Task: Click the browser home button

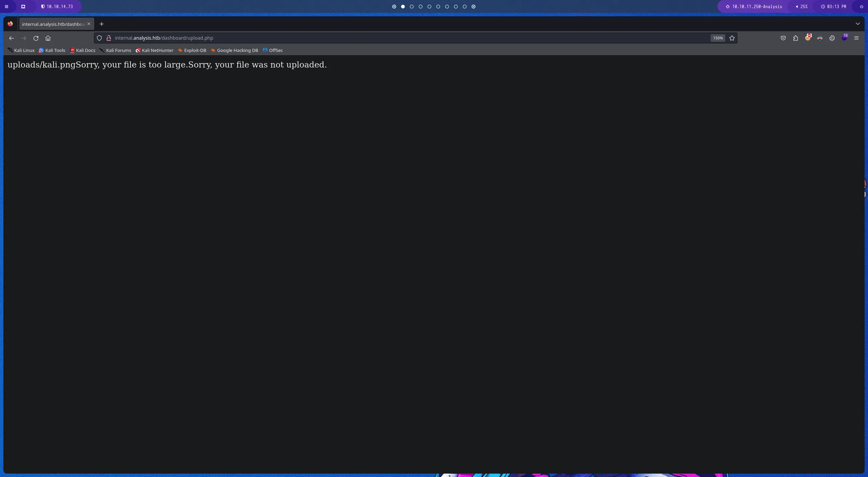Action: point(48,38)
